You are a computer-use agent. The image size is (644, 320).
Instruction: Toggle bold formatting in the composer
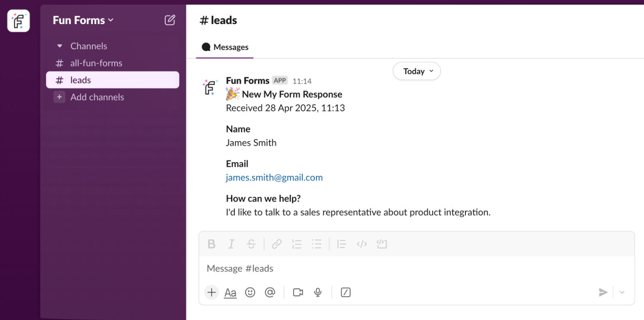click(211, 244)
